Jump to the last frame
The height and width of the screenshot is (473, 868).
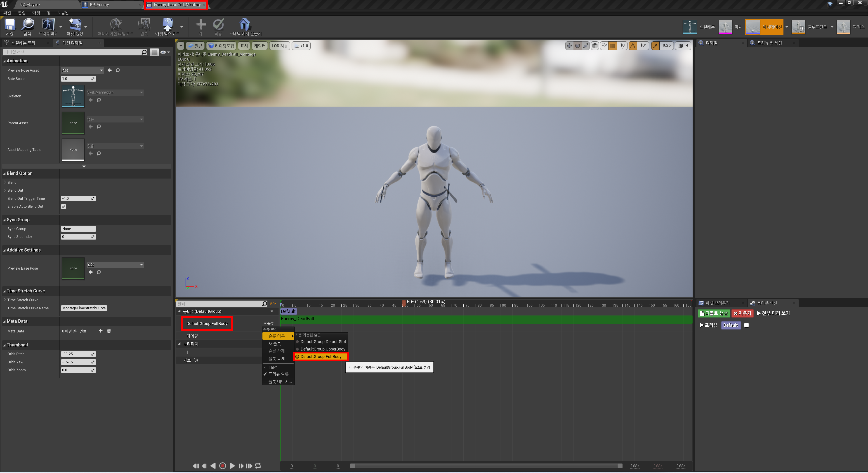click(x=249, y=466)
